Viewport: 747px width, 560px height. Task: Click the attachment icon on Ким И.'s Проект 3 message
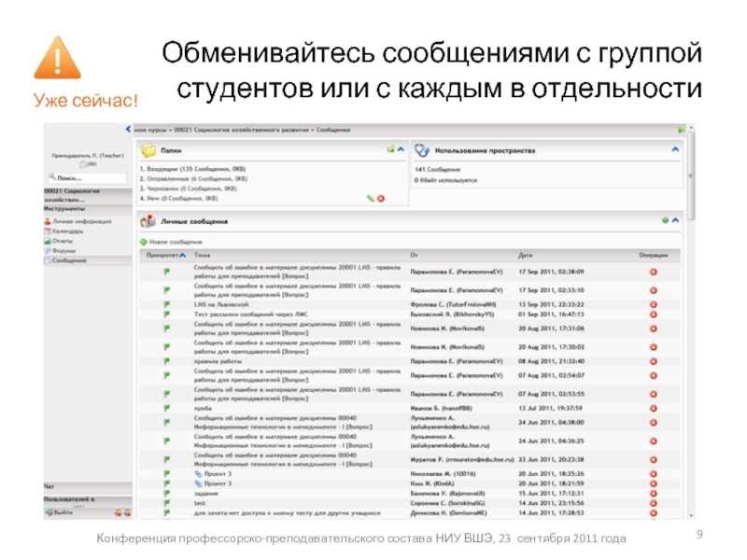pos(198,483)
